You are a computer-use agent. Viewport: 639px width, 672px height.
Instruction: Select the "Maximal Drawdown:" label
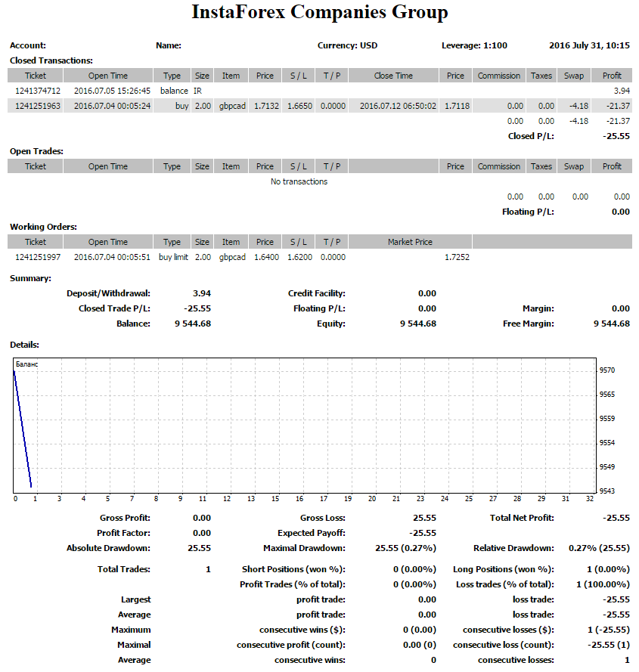304,548
